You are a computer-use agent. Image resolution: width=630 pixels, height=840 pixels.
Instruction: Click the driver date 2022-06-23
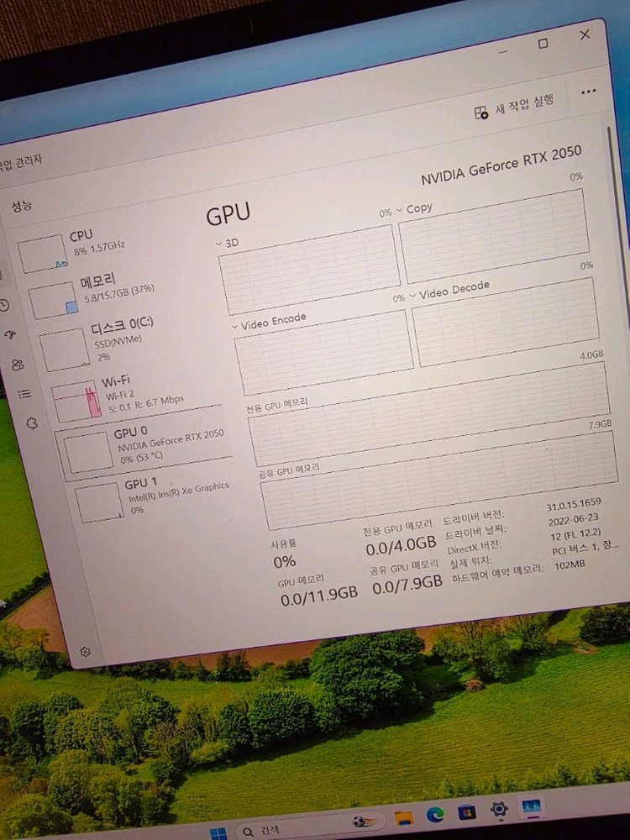tap(573, 520)
